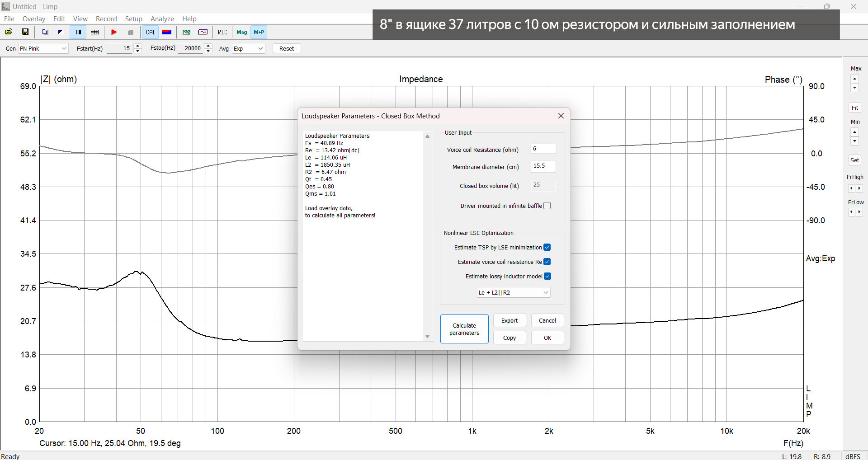Click the grid table toolbar icon

pyautogui.click(x=94, y=32)
